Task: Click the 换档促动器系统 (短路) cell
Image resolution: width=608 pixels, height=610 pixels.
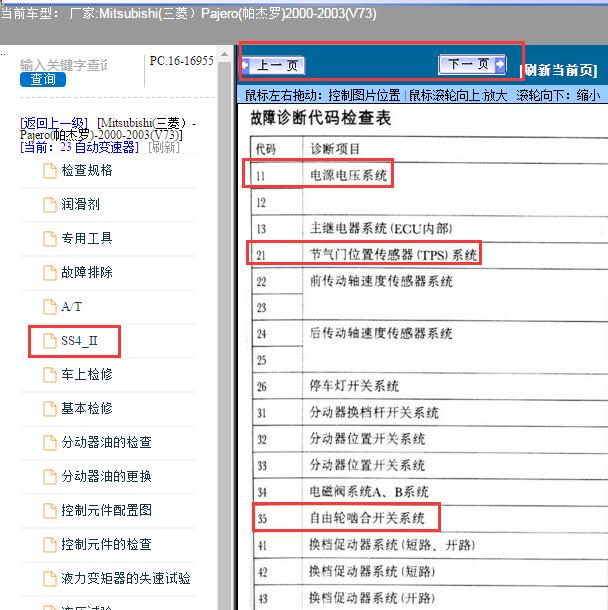Action: tap(372, 571)
